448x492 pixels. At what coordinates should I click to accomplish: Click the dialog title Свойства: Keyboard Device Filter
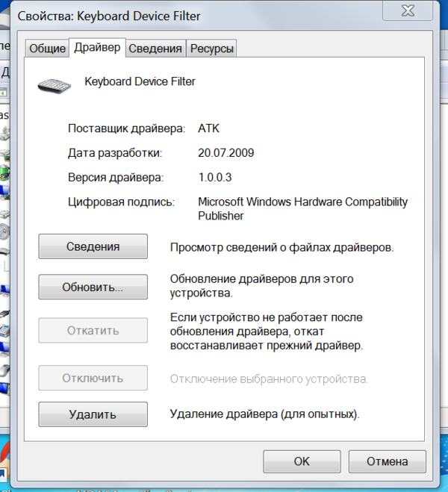tap(108, 16)
